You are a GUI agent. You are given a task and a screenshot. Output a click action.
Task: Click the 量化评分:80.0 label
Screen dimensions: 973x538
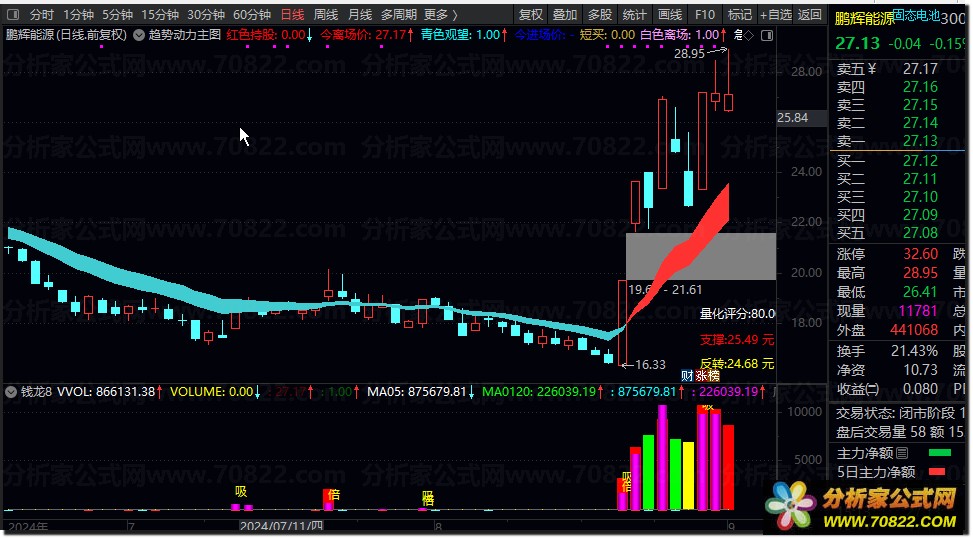737,314
